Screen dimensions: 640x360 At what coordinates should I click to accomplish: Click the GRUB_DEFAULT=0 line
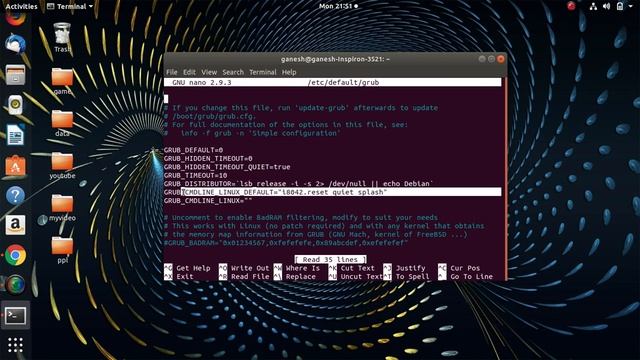point(193,150)
